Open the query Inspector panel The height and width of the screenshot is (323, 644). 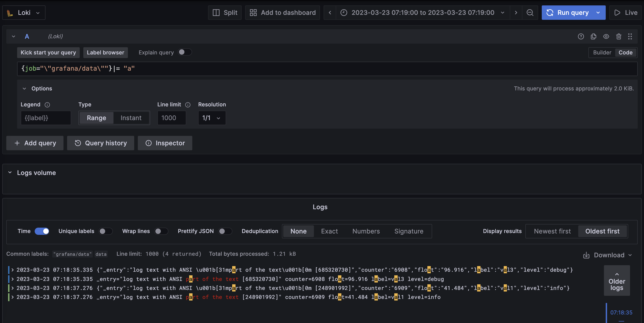point(165,143)
